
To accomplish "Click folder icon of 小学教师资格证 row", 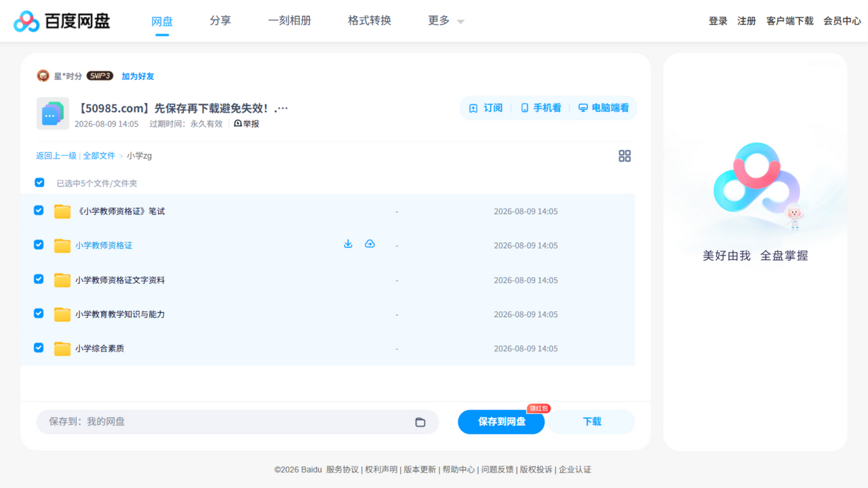I will coord(62,245).
